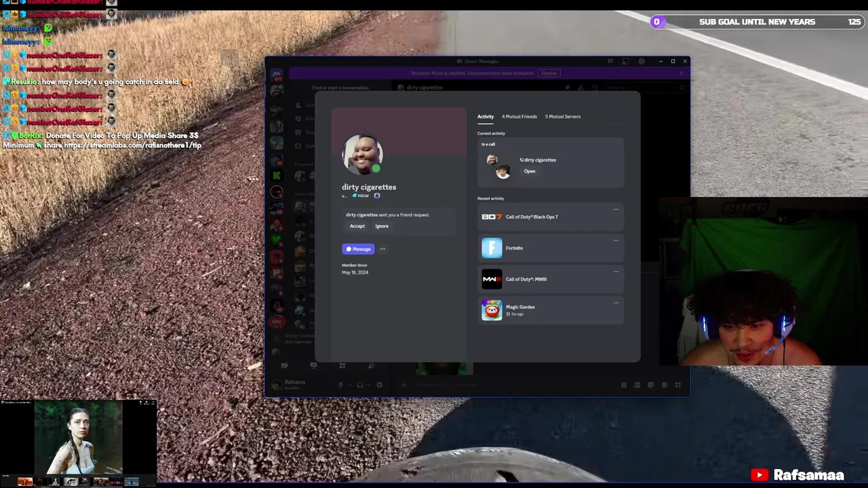The height and width of the screenshot is (488, 868).
Task: Click Find or start a conversation field
Action: click(x=340, y=87)
